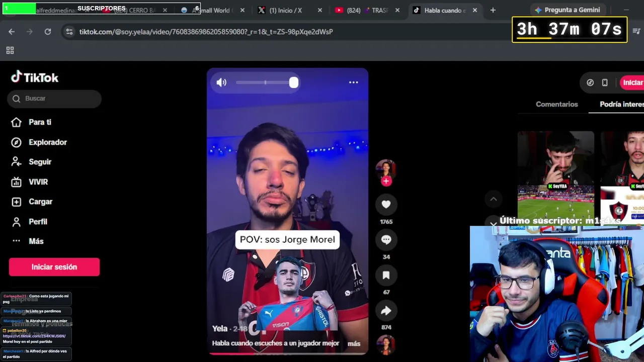Switch to the Comentarios tab
This screenshot has height=362, width=644.
556,104
